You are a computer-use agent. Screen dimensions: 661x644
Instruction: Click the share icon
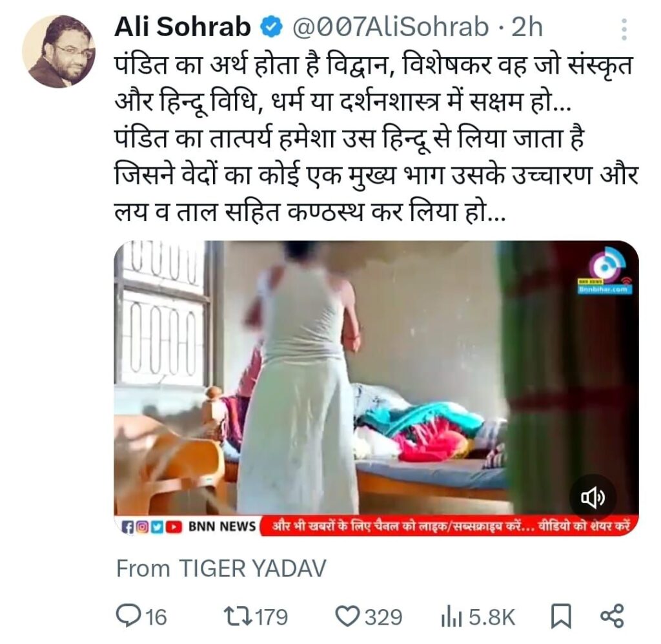click(x=612, y=616)
